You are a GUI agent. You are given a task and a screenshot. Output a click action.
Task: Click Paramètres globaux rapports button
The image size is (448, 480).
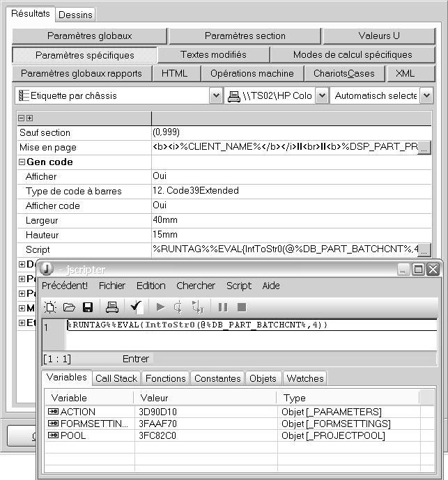coord(82,73)
